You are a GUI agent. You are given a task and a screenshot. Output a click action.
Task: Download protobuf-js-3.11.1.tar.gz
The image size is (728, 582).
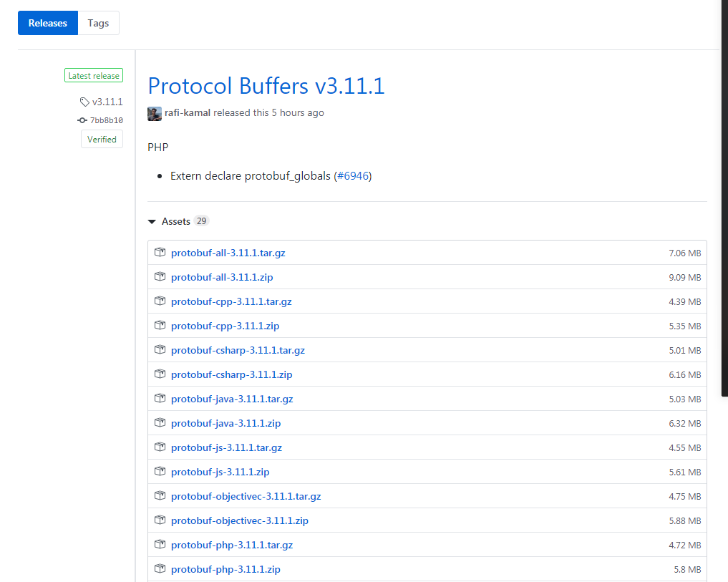(227, 447)
